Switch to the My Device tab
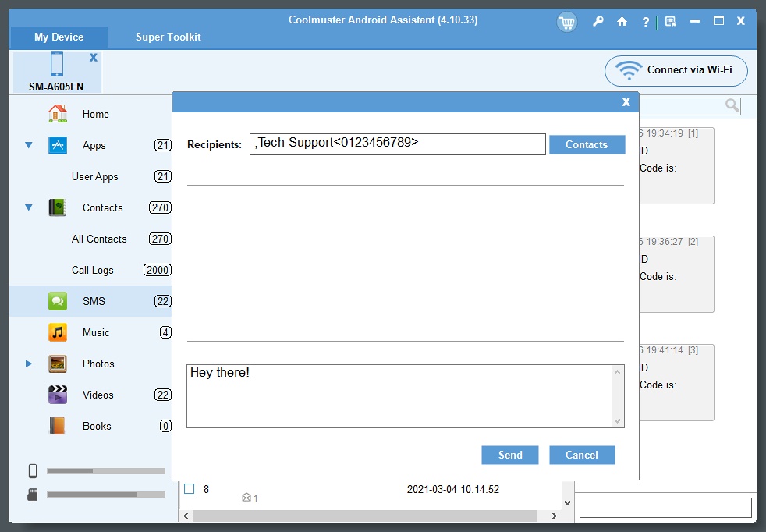This screenshot has width=766, height=532. tap(59, 37)
